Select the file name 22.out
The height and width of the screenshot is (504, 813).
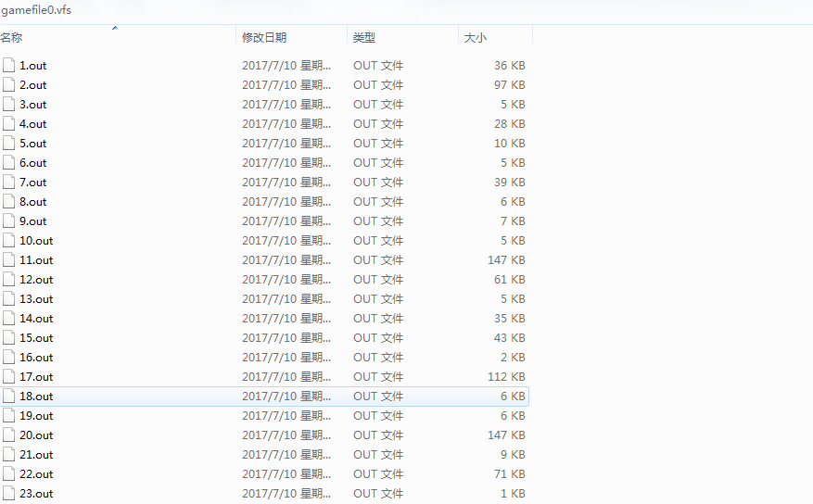36,474
